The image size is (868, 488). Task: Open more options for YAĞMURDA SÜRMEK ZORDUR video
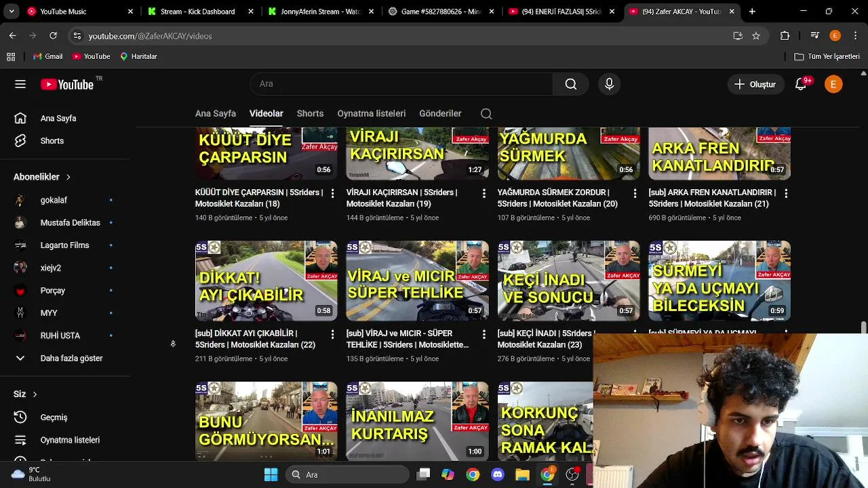[x=635, y=194]
